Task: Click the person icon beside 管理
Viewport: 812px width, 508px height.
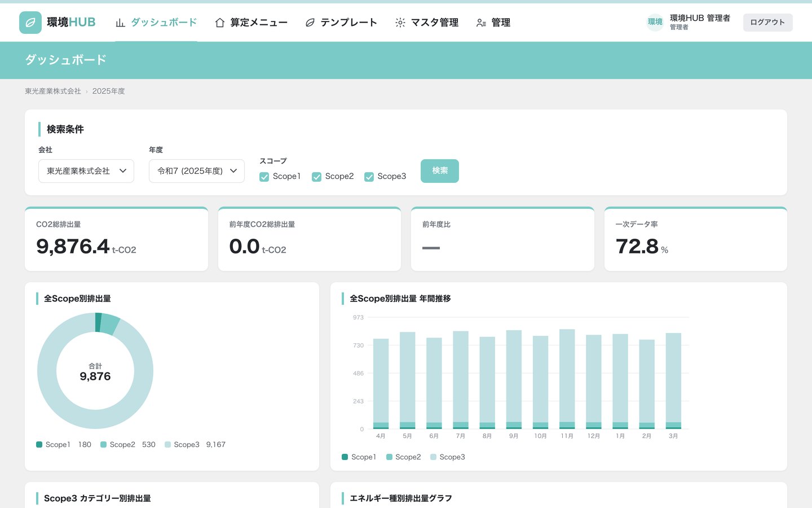Action: pyautogui.click(x=481, y=23)
